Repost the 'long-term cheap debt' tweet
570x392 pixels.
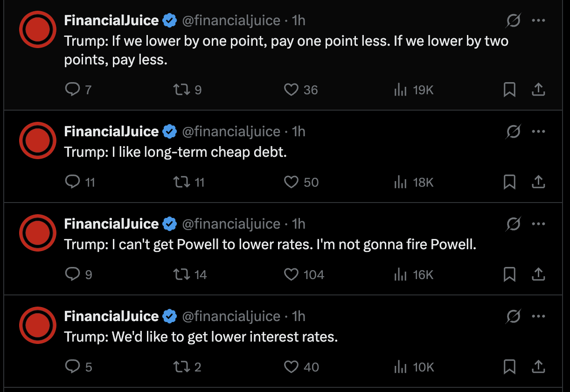181,182
